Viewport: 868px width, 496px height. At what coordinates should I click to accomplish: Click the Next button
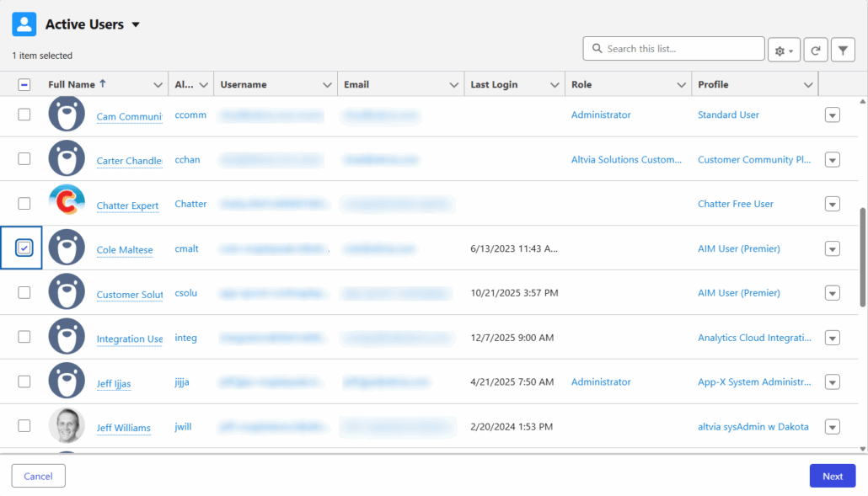pos(832,476)
